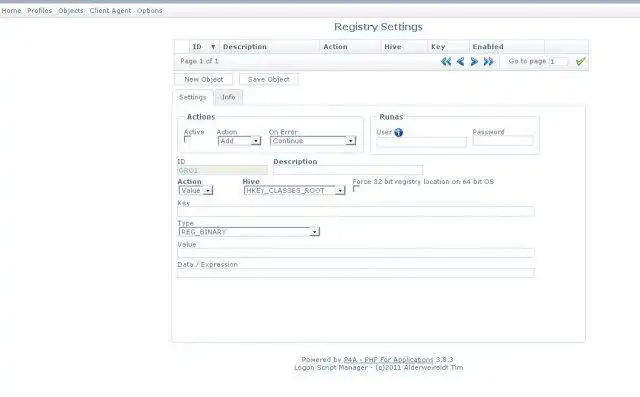Focus the Runas User input field
Viewport: 640px width, 397px height.
coord(422,142)
